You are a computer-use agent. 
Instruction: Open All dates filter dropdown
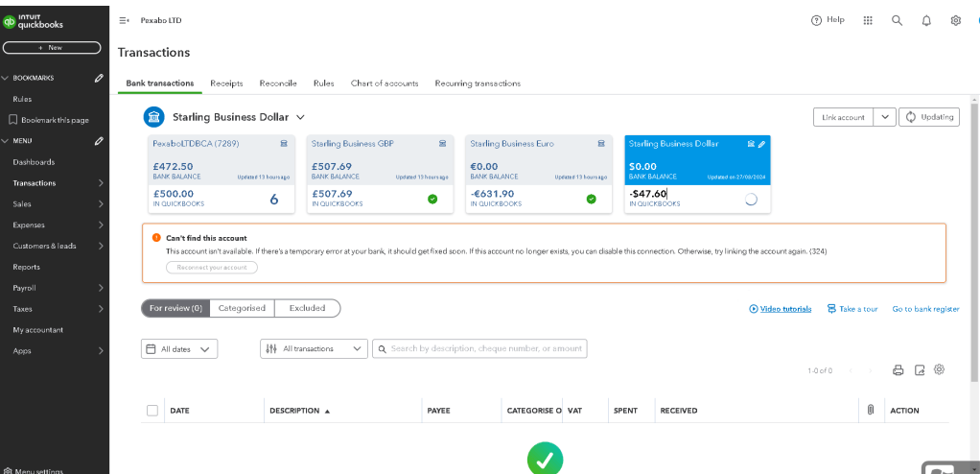[x=179, y=349]
